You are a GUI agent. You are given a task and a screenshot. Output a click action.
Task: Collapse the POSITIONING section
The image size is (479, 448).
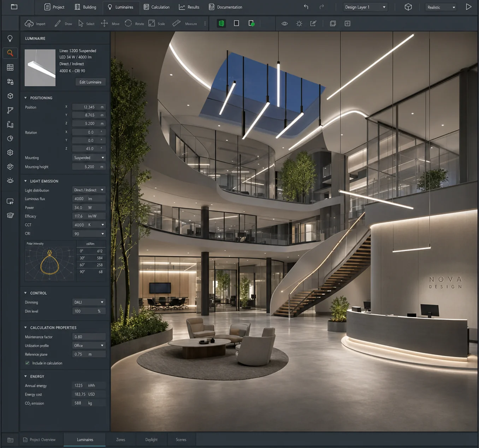click(25, 98)
